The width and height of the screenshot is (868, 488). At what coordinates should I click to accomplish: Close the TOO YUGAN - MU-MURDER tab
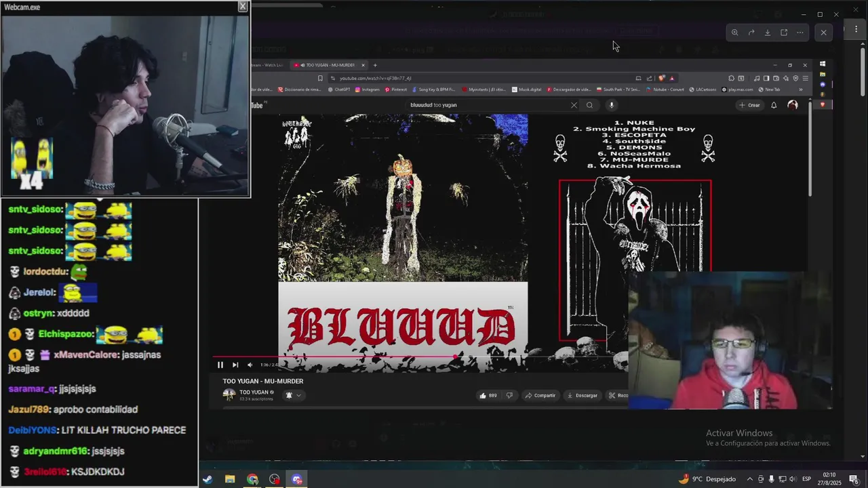363,65
